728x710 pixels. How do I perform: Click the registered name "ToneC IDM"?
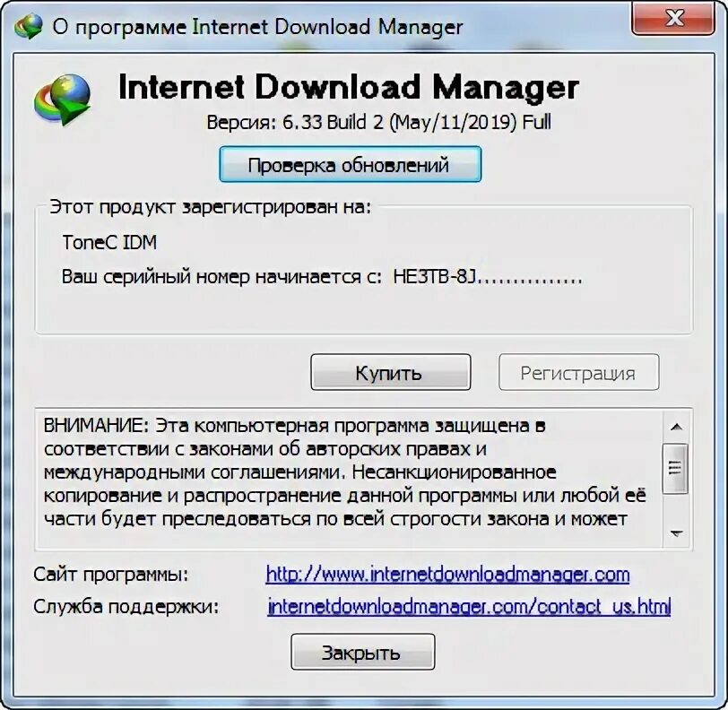pyautogui.click(x=109, y=242)
